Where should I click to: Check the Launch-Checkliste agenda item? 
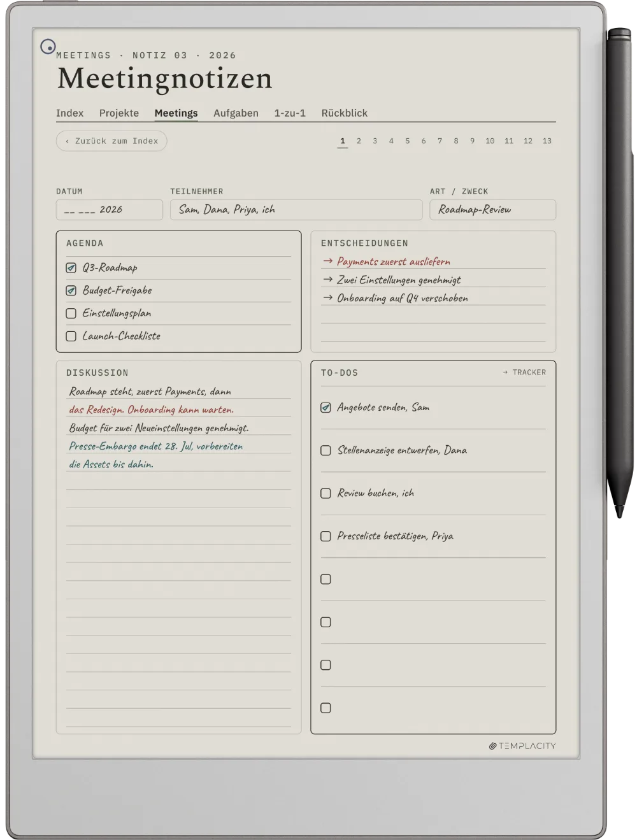point(71,336)
